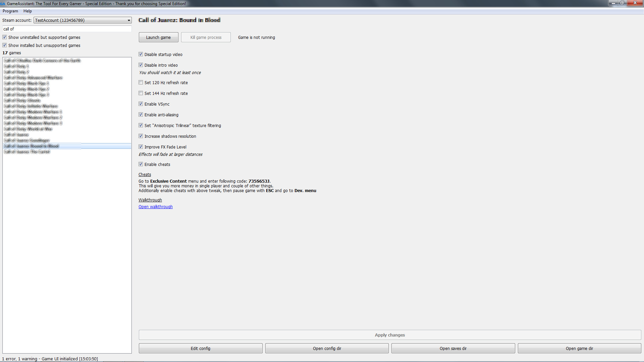The width and height of the screenshot is (644, 362).
Task: Click Open walkthrough link
Action: 156,206
